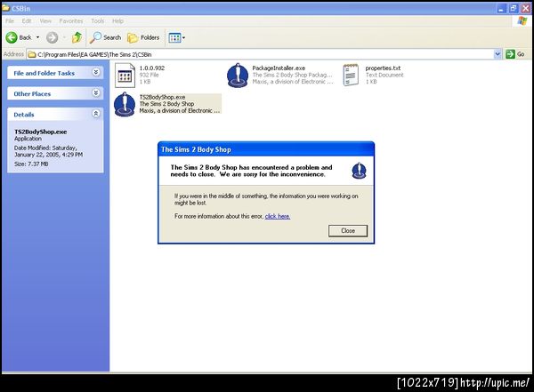
Task: Open the File menu
Action: click(x=10, y=21)
